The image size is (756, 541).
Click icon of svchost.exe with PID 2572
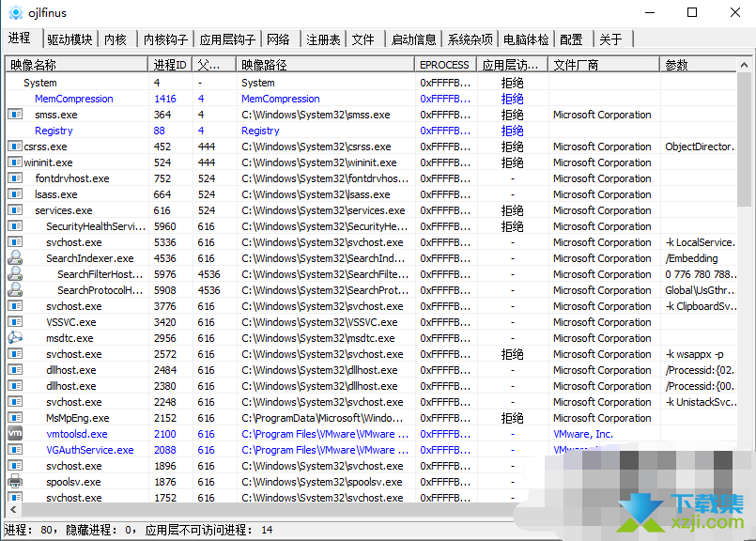15,353
